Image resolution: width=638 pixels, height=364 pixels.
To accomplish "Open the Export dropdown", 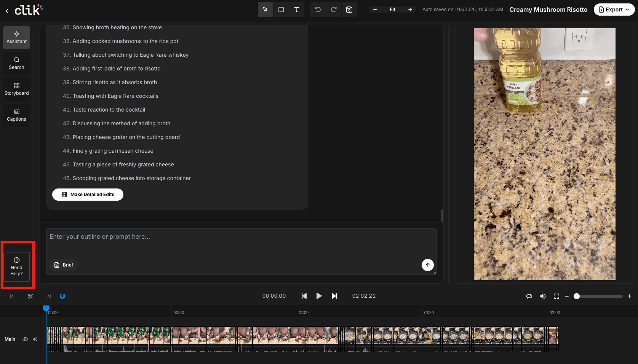I will pos(614,10).
